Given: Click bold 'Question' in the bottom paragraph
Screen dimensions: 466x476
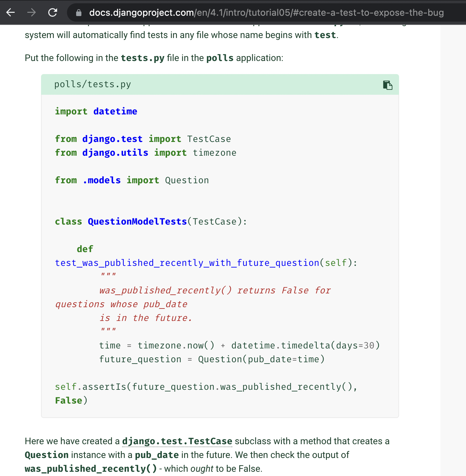Looking at the screenshot, I should point(47,455).
